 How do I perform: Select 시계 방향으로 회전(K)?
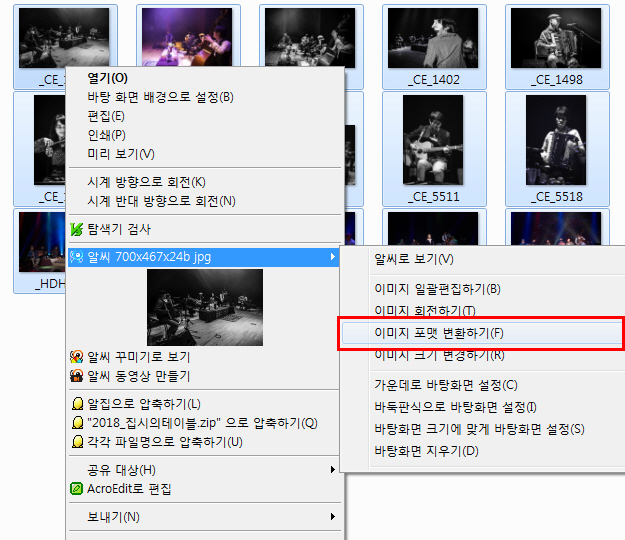146,182
